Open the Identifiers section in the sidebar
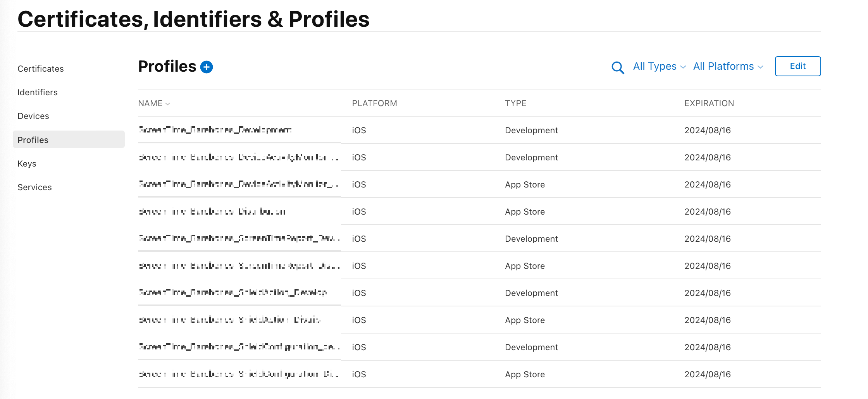 coord(38,92)
